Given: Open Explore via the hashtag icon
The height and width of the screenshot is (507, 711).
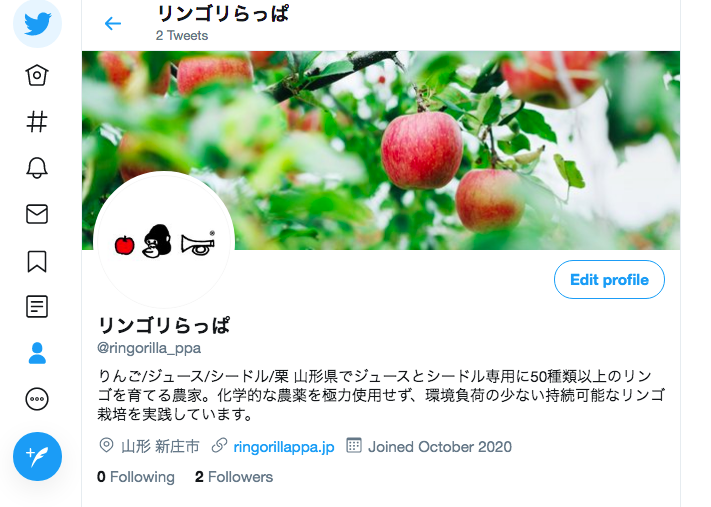Looking at the screenshot, I should click(x=37, y=122).
